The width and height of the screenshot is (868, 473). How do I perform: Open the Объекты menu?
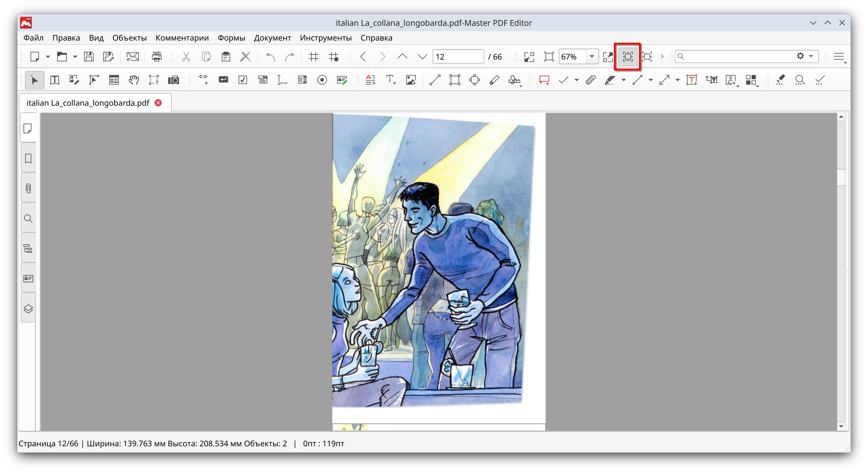click(x=129, y=38)
